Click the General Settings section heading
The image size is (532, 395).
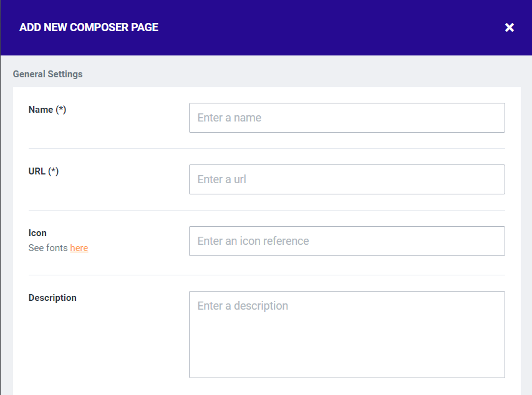click(47, 74)
